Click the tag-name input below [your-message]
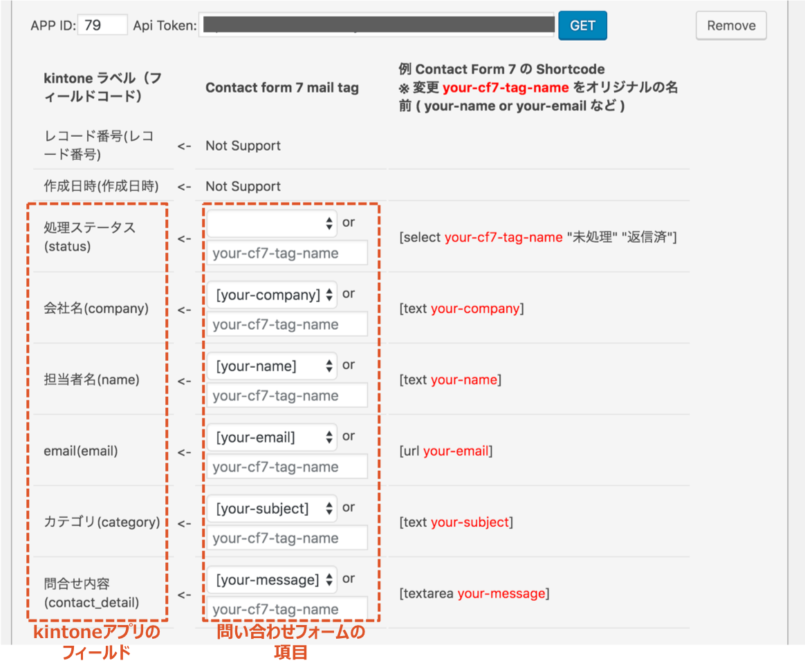 click(286, 609)
